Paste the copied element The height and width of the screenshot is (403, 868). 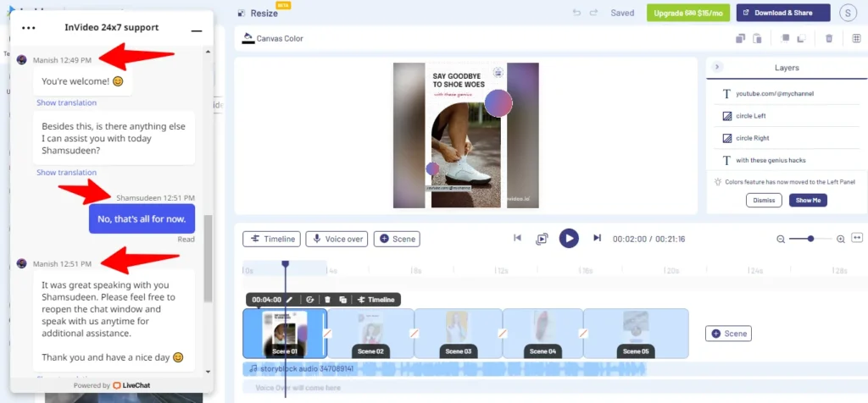click(x=757, y=39)
